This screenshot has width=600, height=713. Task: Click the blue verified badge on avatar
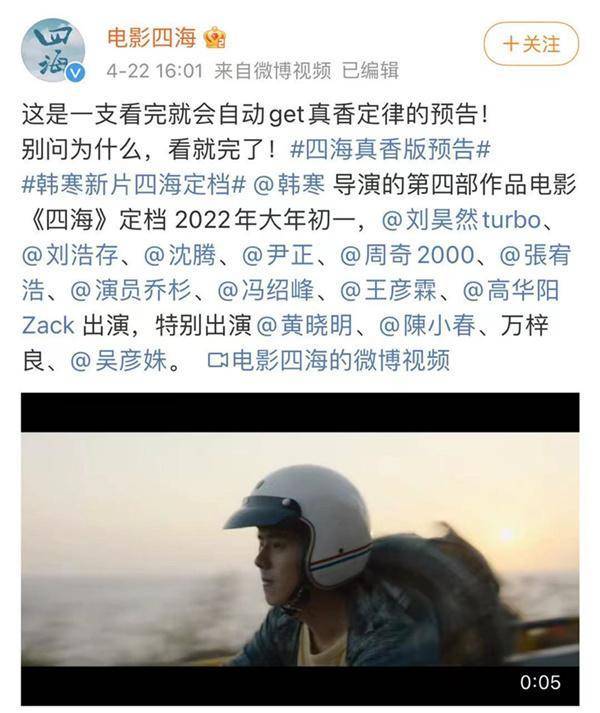[x=76, y=73]
